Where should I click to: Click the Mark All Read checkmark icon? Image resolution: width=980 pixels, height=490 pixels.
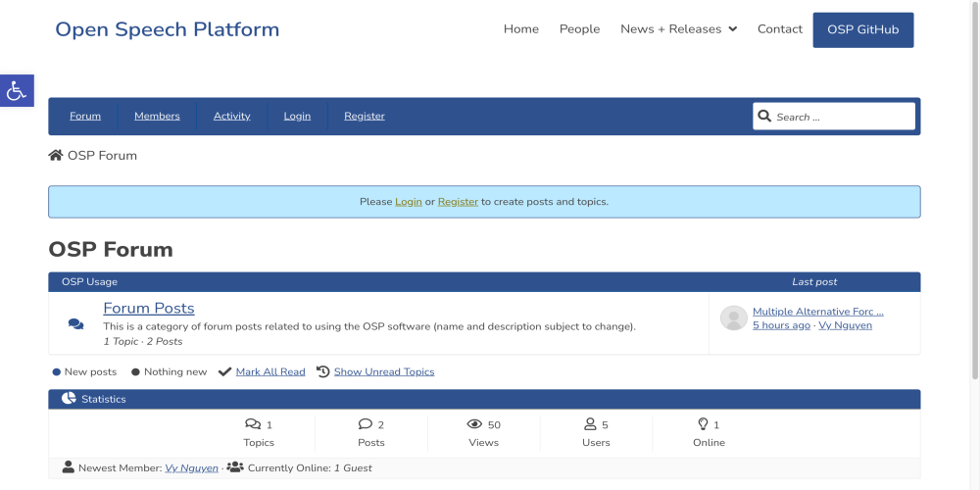click(224, 372)
